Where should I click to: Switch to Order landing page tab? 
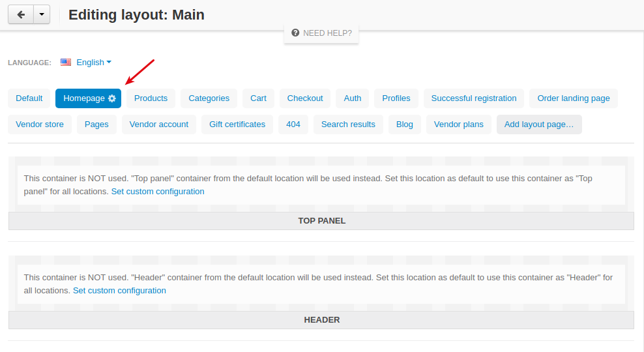pyautogui.click(x=574, y=98)
